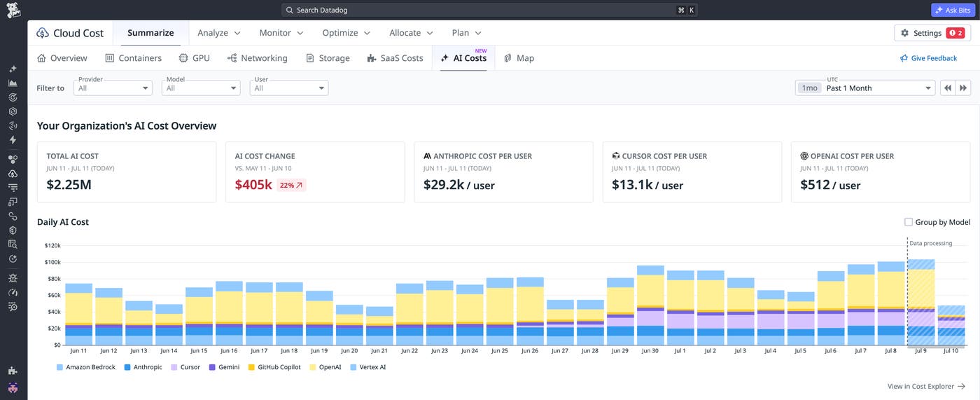Open View in Cost Explorer link

click(x=926, y=386)
